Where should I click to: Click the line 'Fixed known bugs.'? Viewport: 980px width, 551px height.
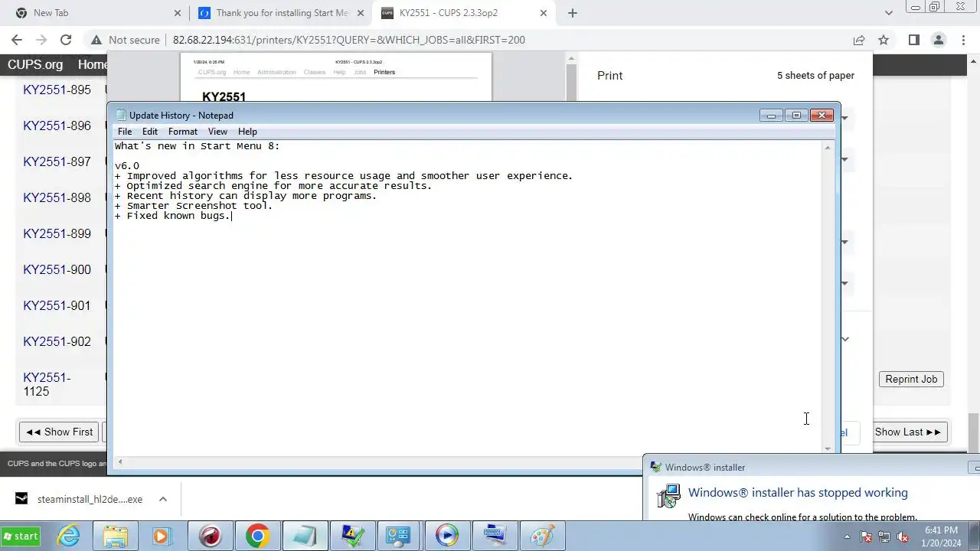pos(173,216)
